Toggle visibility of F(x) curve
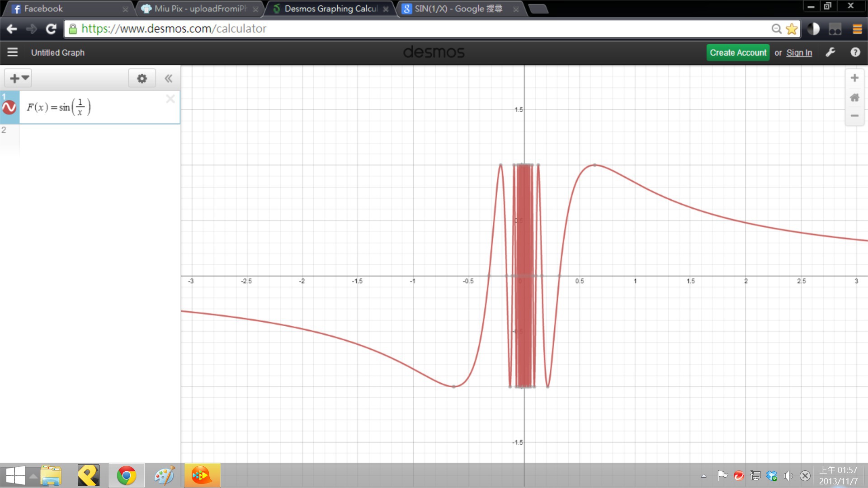This screenshot has height=488, width=868. coord(9,108)
